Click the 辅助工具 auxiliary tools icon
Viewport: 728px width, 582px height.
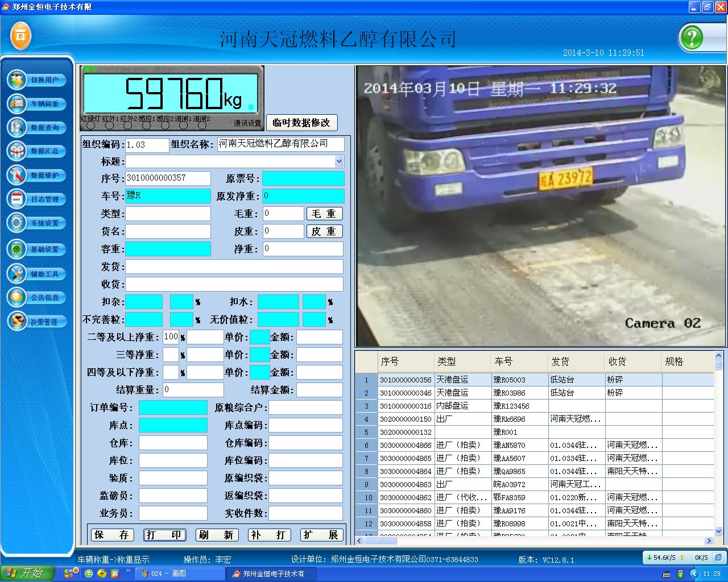pos(17,274)
